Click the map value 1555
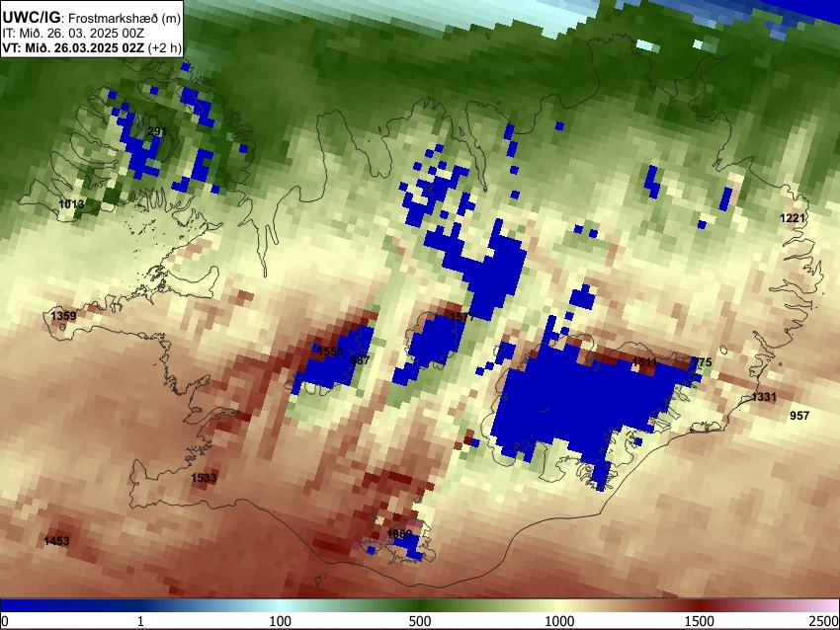The height and width of the screenshot is (630, 840). (330, 352)
